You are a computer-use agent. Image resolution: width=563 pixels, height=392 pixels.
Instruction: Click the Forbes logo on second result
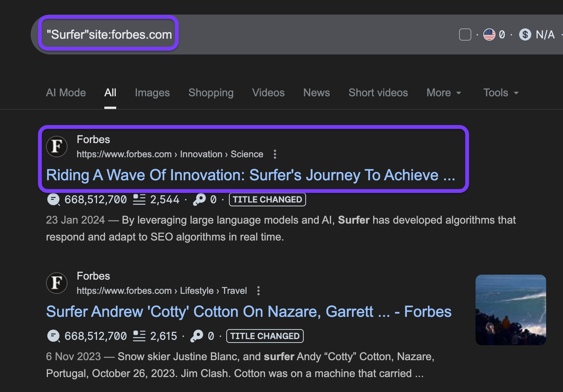[x=57, y=283]
